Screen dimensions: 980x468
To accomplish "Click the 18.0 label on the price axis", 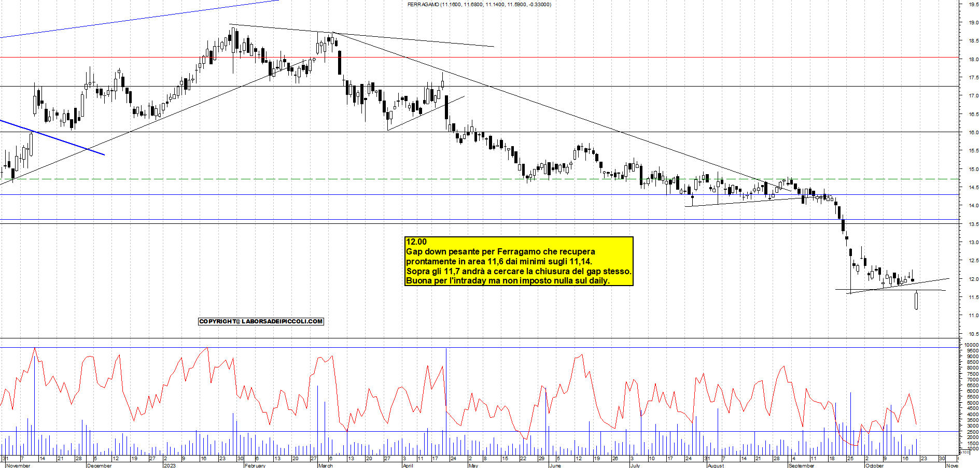I will tap(973, 60).
